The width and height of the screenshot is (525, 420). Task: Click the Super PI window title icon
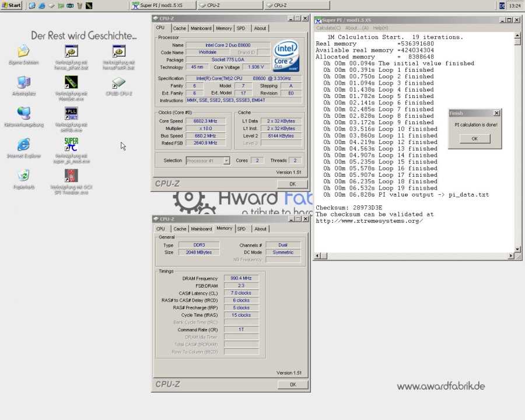[318, 20]
